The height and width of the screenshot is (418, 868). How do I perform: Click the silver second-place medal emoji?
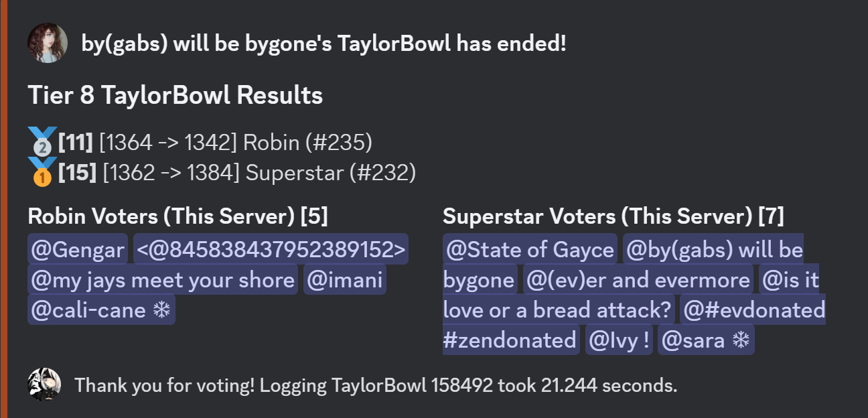(42, 142)
